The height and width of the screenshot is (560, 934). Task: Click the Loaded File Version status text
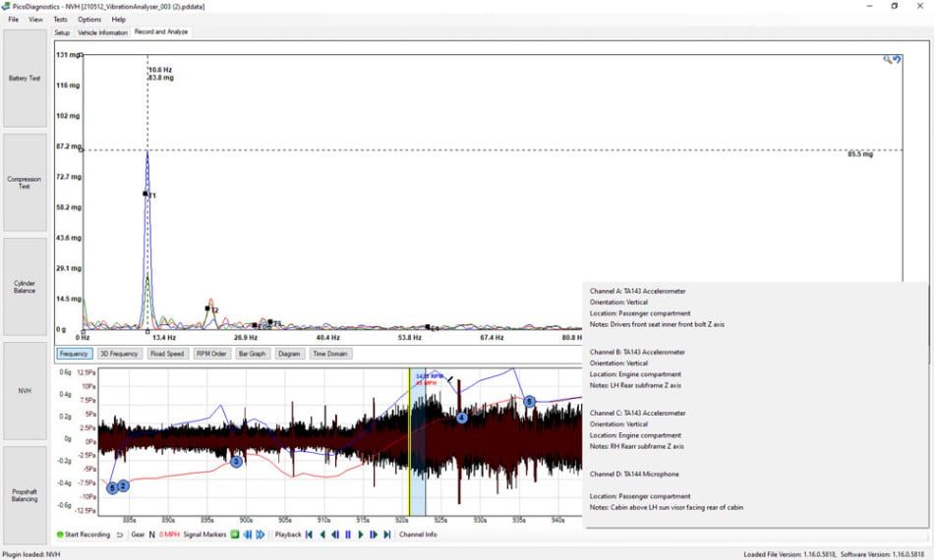tap(789, 555)
